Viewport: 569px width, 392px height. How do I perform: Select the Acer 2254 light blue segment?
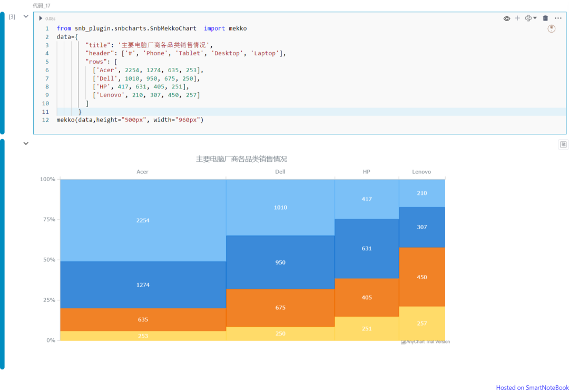[143, 220]
